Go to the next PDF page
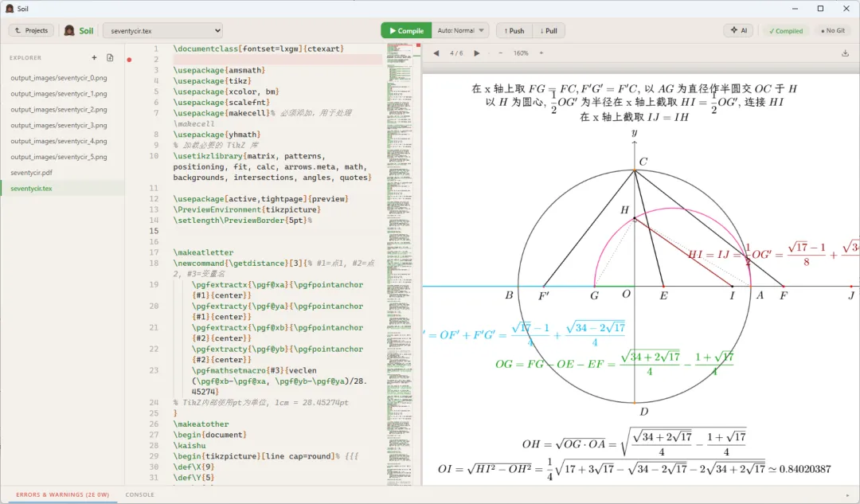The width and height of the screenshot is (860, 504). click(x=477, y=53)
